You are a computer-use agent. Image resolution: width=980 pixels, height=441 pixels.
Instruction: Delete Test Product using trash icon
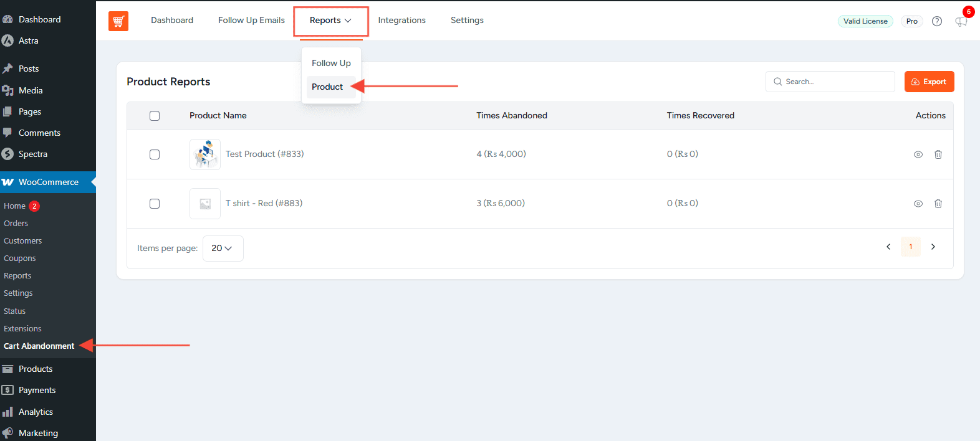tap(938, 154)
